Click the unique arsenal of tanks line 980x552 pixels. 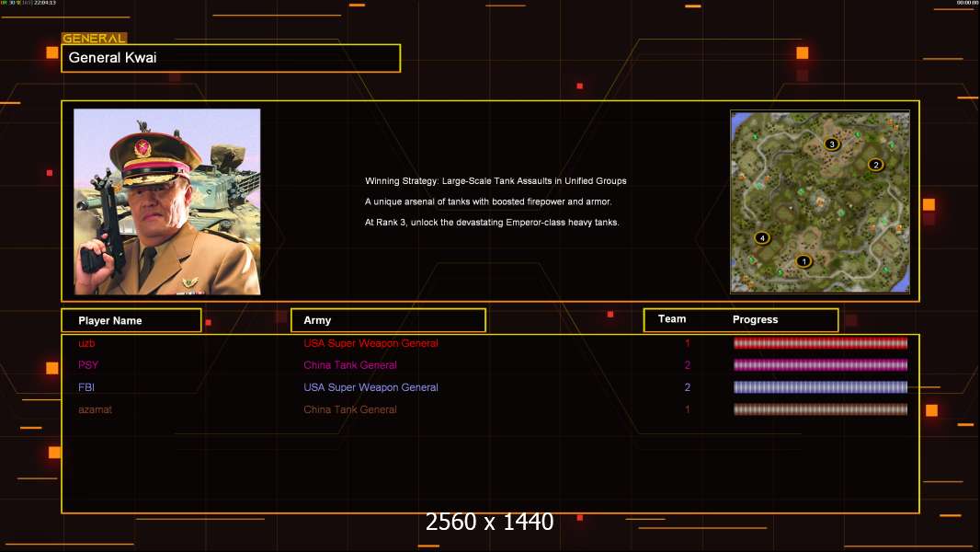pos(488,201)
